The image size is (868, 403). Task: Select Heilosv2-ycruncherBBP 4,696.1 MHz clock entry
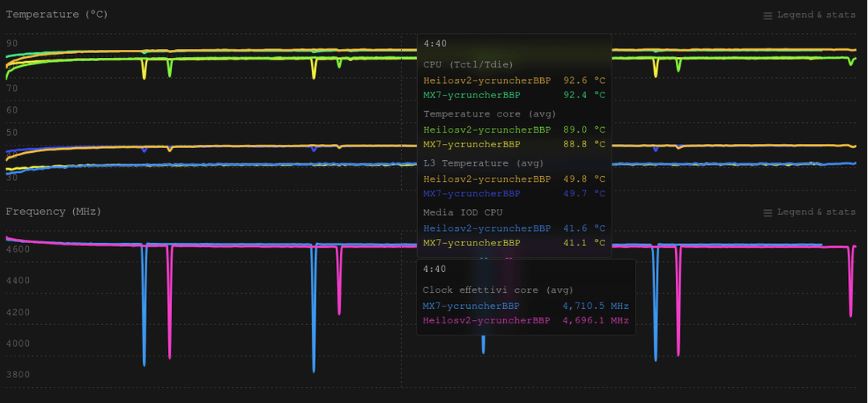pyautogui.click(x=486, y=320)
